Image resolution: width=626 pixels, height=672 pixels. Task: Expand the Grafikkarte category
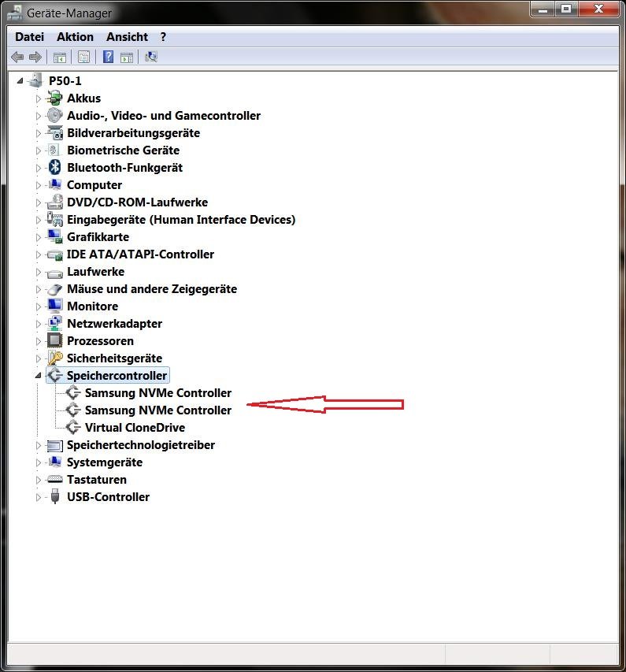(x=38, y=237)
